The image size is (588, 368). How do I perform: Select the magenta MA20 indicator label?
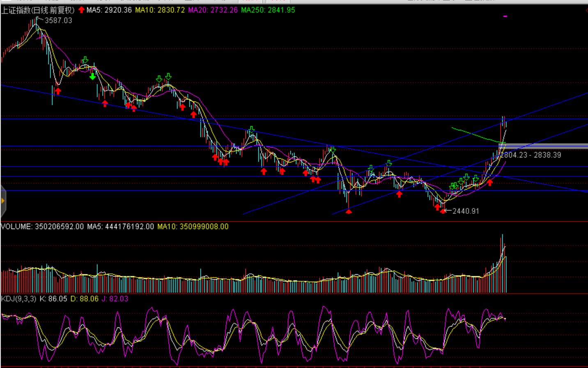213,10
